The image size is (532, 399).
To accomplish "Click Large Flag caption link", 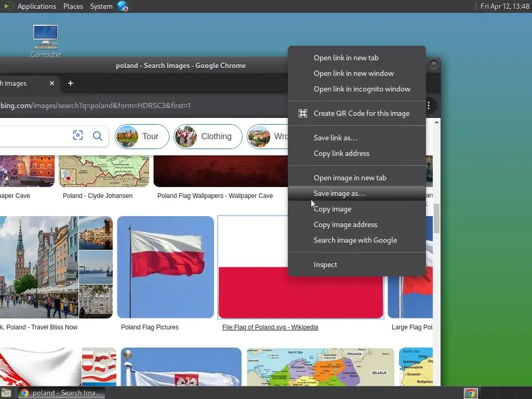I will [x=412, y=327].
